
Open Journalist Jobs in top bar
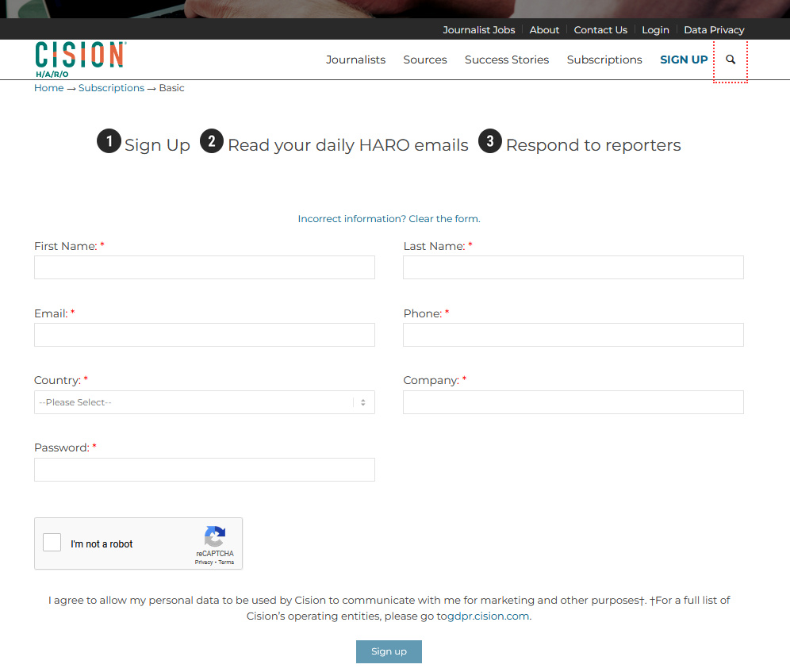(x=478, y=29)
